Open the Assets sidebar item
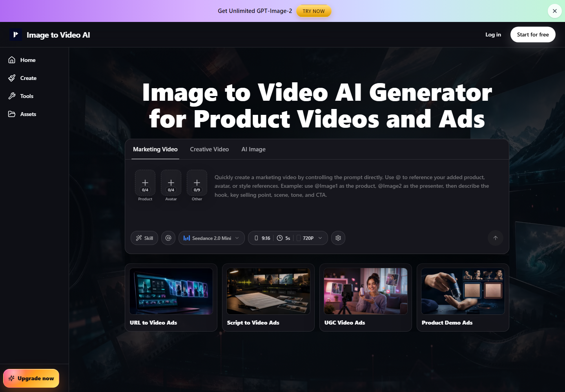Screen dimensions: 565x392 pyautogui.click(x=35, y=114)
